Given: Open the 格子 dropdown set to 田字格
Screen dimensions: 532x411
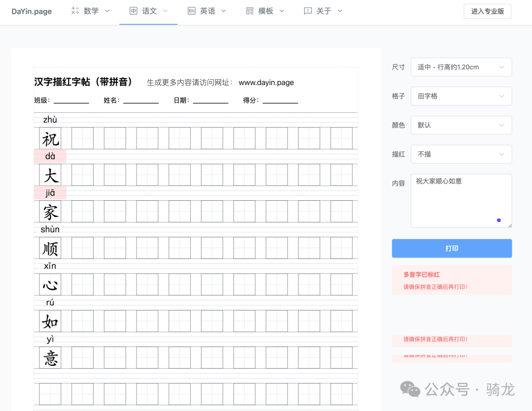Looking at the screenshot, I should 461,96.
